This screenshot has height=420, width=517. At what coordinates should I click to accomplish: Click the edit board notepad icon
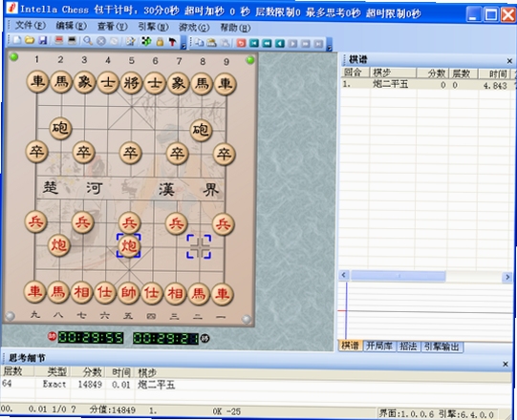[131, 41]
